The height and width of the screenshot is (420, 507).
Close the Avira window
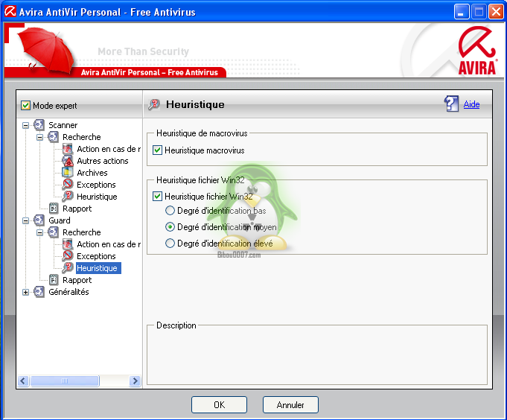[496, 12]
